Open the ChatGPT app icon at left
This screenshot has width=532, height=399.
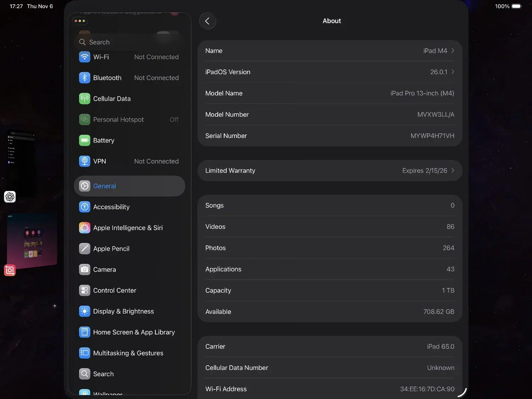pyautogui.click(x=10, y=196)
